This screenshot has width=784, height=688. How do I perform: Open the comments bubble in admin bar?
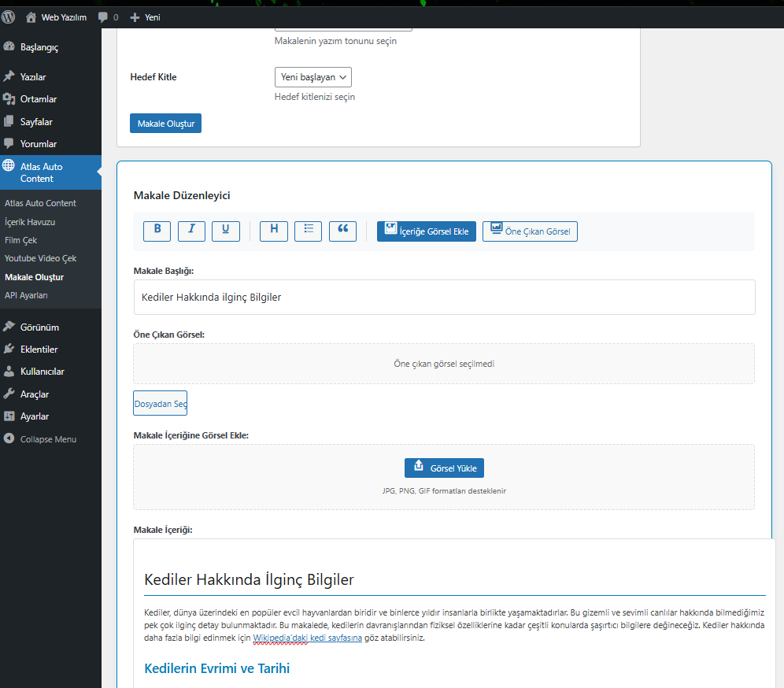[x=108, y=17]
